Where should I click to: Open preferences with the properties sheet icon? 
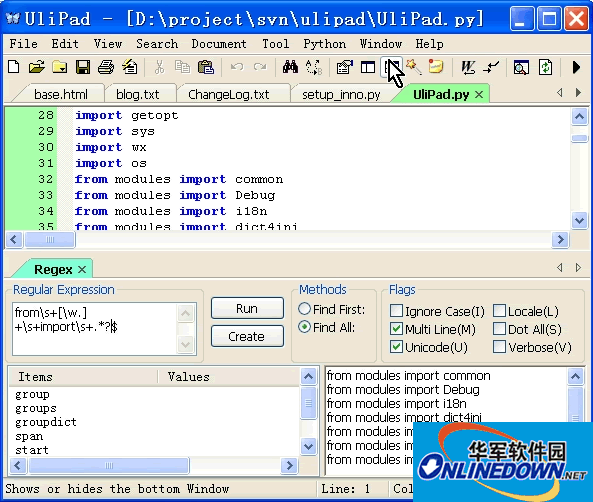(345, 67)
